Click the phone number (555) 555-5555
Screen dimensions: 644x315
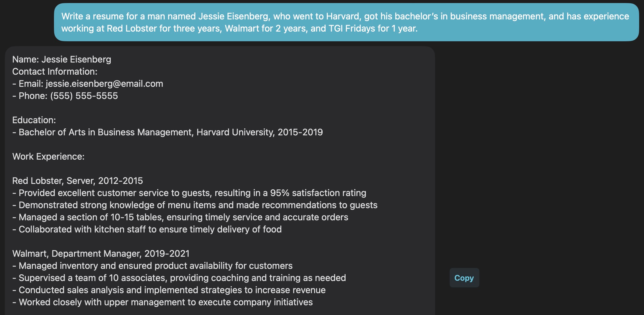(84, 96)
